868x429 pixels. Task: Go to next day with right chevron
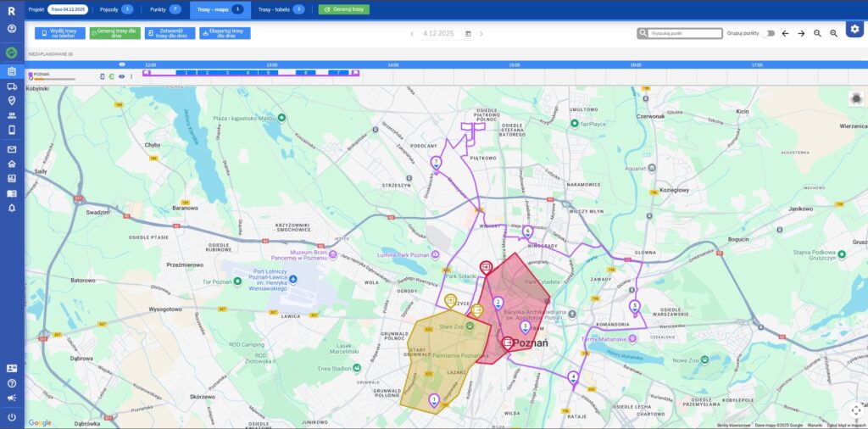pyautogui.click(x=481, y=34)
